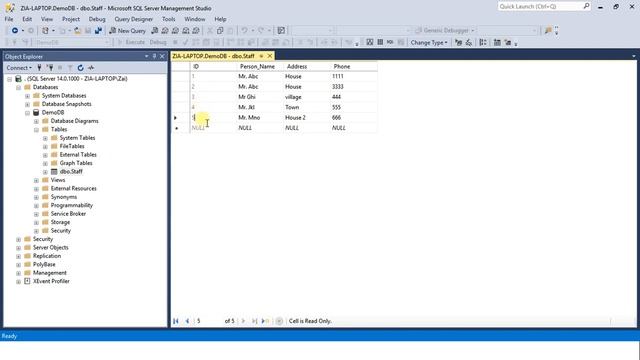The image size is (640, 360).
Task: Click the Execute SQL icon after Change Type
Action: (x=458, y=42)
